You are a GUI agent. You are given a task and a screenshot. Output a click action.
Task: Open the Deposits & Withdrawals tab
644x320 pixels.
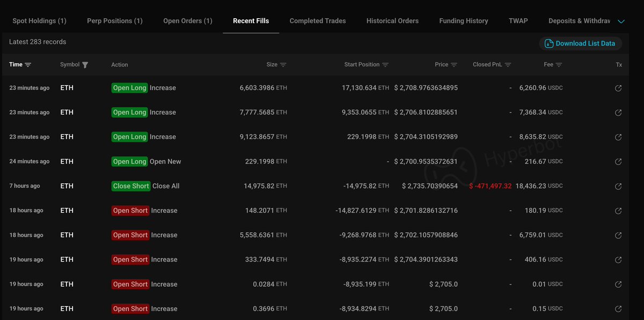pos(580,21)
